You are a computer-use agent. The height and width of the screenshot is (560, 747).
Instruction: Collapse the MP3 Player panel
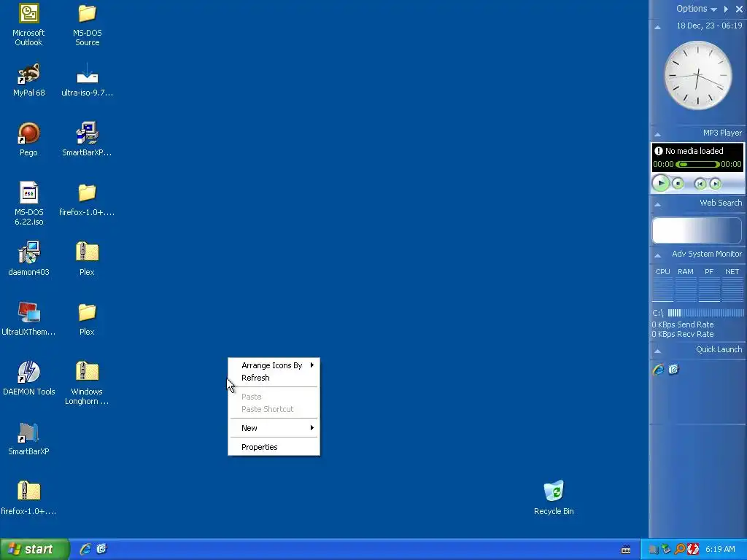pos(657,134)
